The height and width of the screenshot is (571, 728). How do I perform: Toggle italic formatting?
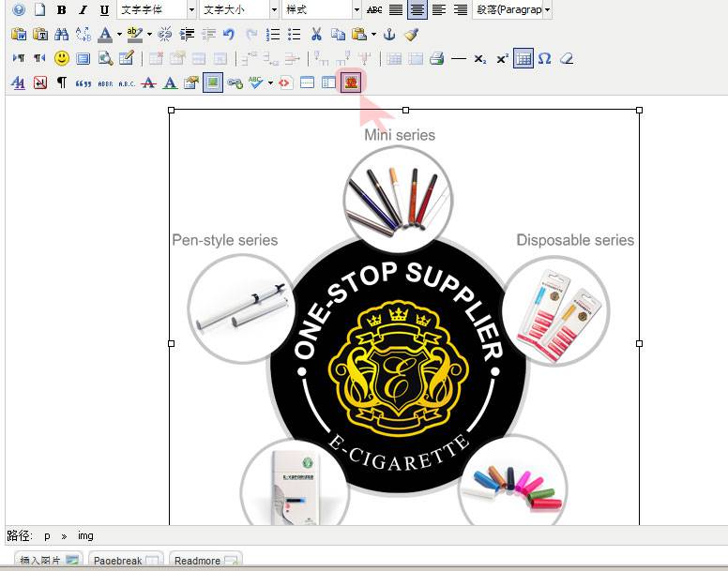tap(83, 10)
